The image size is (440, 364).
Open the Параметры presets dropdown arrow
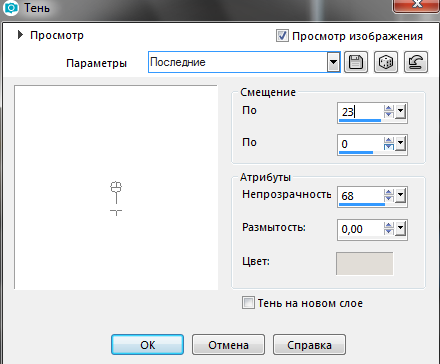(x=333, y=62)
